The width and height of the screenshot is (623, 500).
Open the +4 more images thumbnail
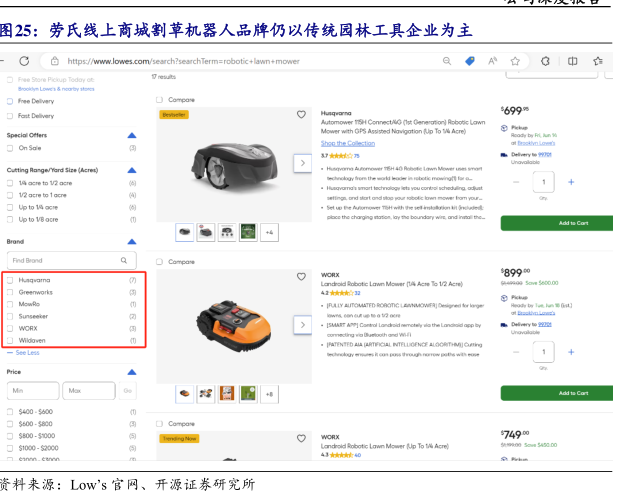pos(268,232)
